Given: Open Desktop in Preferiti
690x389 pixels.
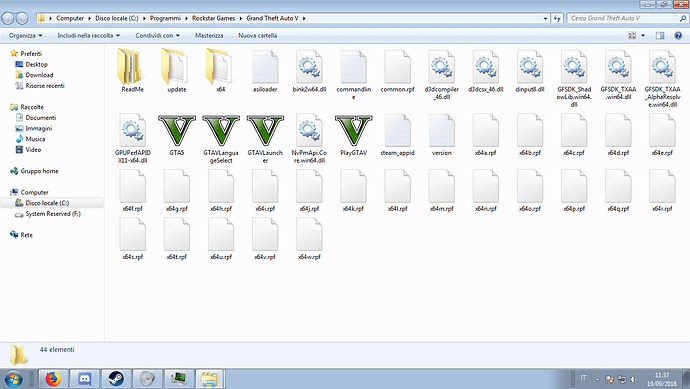Looking at the screenshot, I should pos(31,64).
